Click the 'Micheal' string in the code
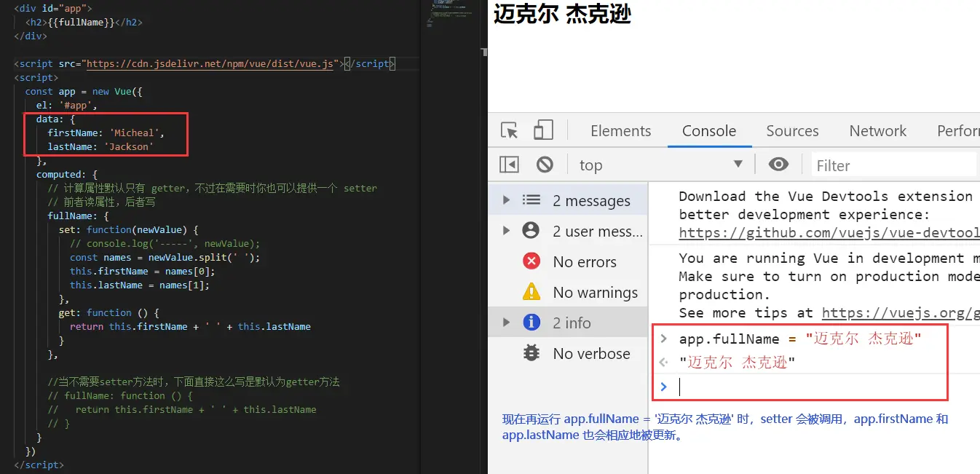The width and height of the screenshot is (980, 474). point(137,133)
